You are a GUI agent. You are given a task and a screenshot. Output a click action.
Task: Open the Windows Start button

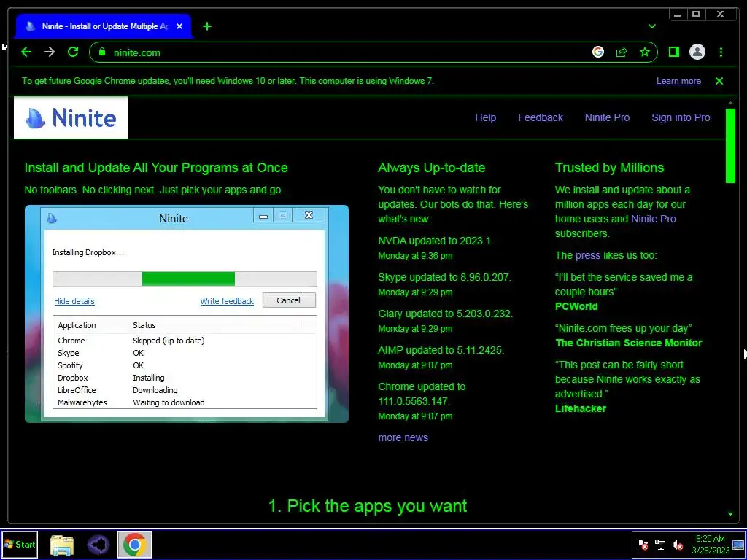(x=20, y=544)
